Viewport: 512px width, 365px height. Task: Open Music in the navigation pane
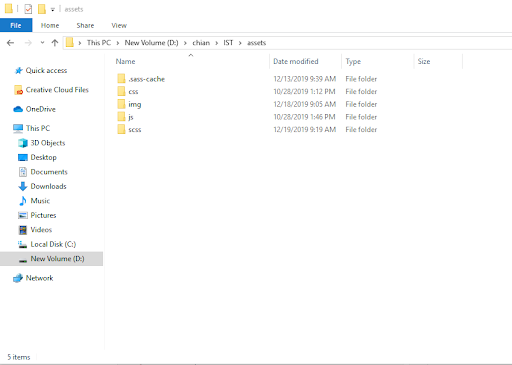40,201
